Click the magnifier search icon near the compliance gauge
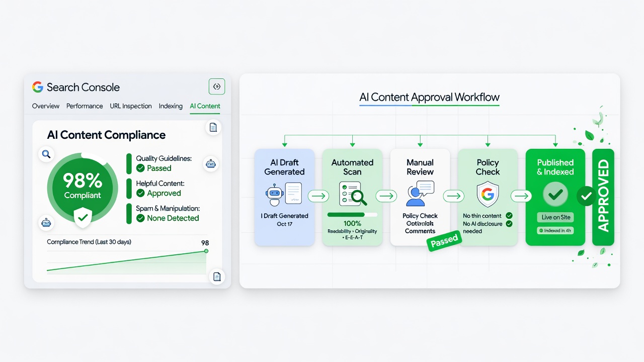 coord(46,154)
